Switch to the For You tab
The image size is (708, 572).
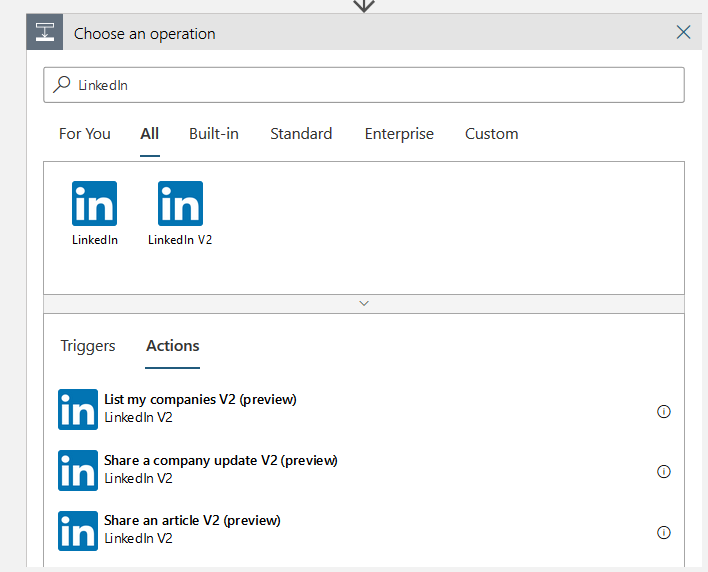pyautogui.click(x=85, y=134)
